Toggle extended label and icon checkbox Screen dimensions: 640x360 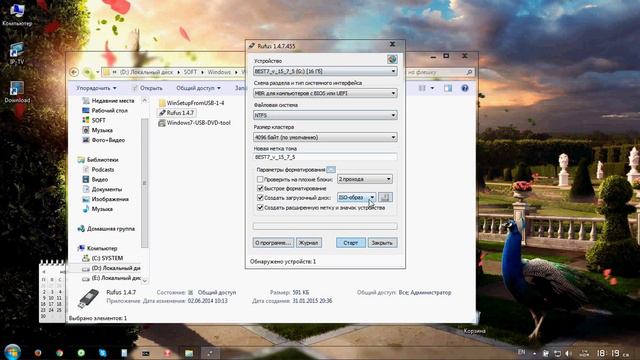(260, 207)
